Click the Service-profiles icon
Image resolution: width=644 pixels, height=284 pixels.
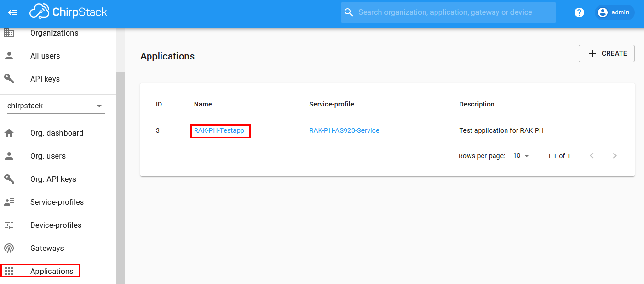pos(9,202)
